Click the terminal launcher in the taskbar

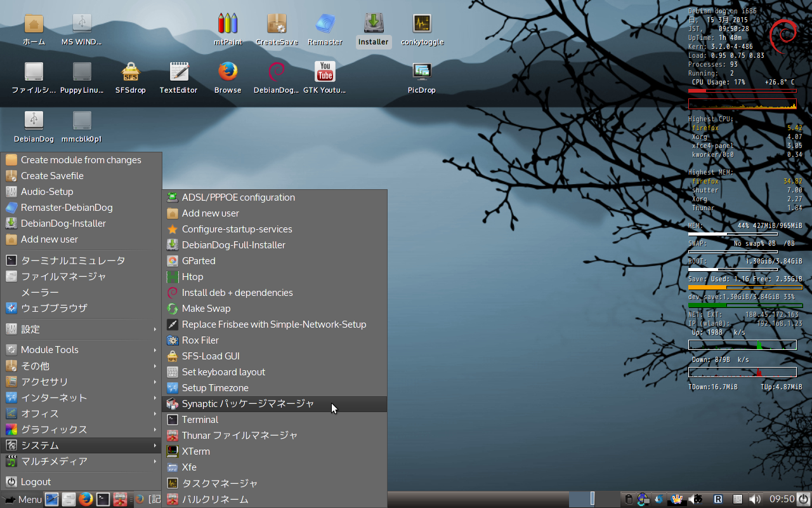[x=103, y=499]
